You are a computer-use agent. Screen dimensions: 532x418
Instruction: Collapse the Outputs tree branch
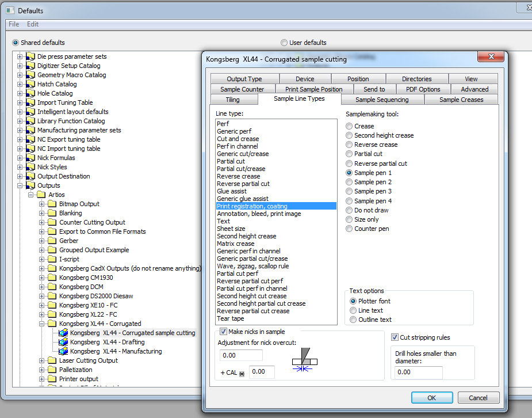point(20,185)
